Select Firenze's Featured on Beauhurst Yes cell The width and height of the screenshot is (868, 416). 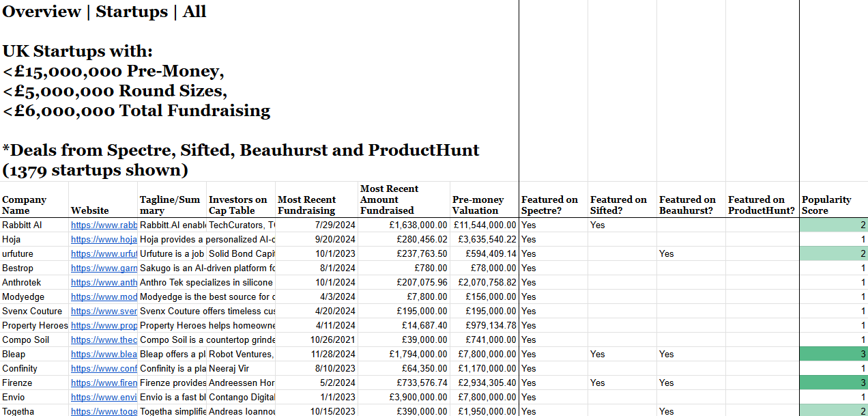[x=691, y=383]
